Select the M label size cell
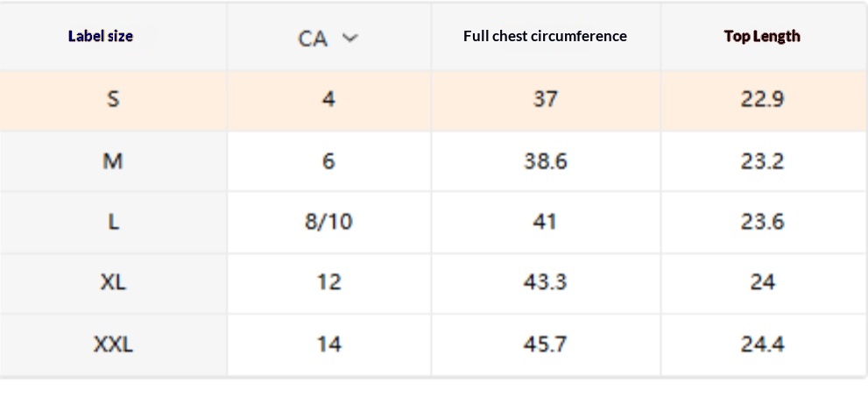Viewport: 868px width, 405px height. pos(113,161)
